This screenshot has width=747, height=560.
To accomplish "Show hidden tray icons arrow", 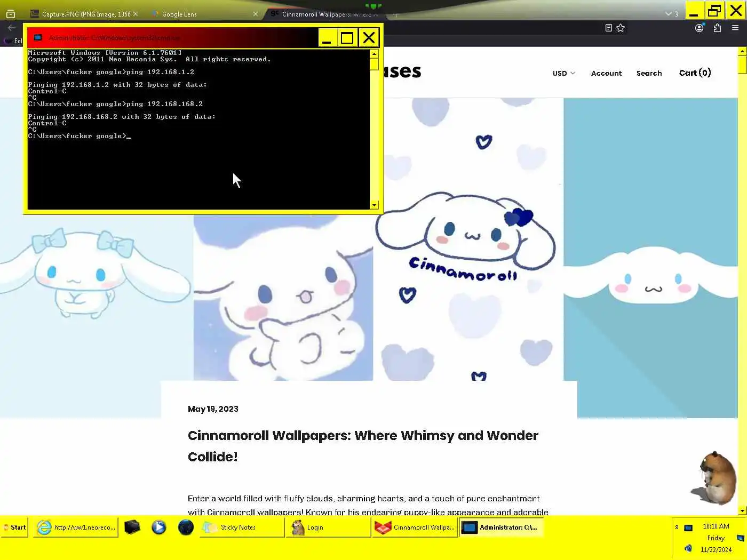I will tap(677, 527).
